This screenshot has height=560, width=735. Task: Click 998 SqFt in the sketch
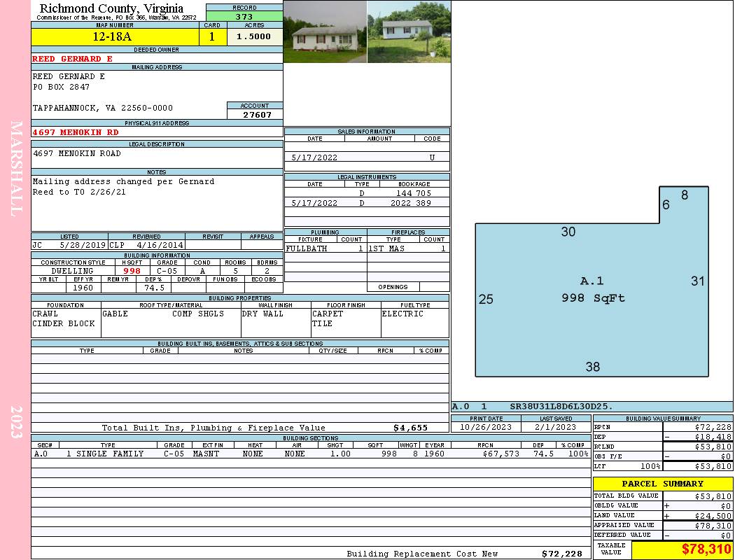tap(593, 298)
